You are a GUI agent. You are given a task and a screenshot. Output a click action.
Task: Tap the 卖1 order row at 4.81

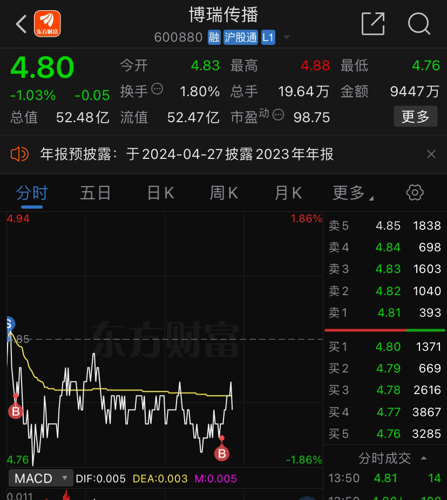click(x=385, y=313)
